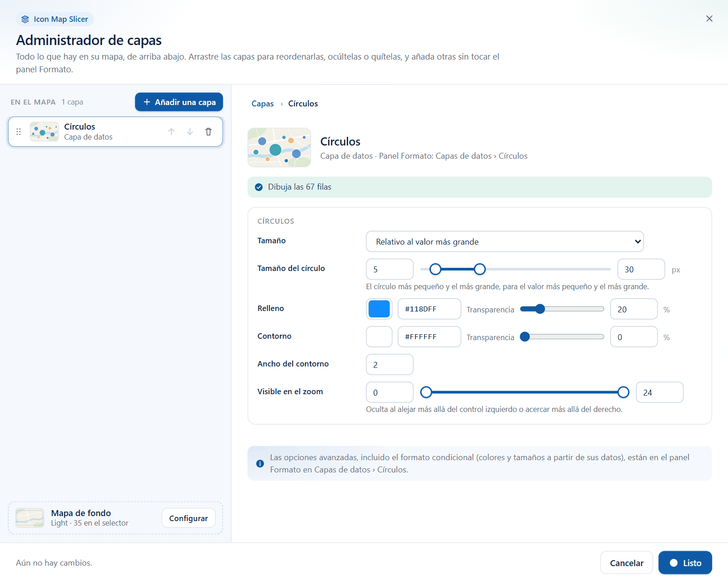Move the Círculos layer down

[190, 132]
